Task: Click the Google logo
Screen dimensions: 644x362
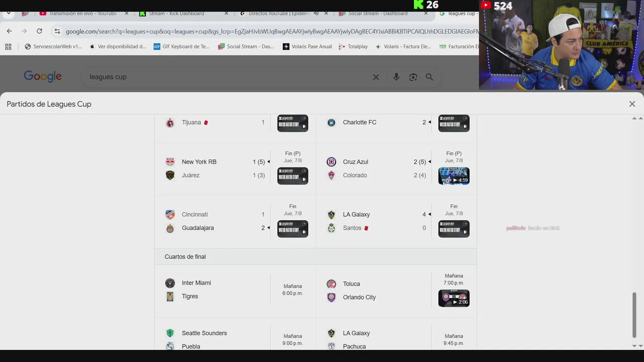Action: (x=43, y=76)
